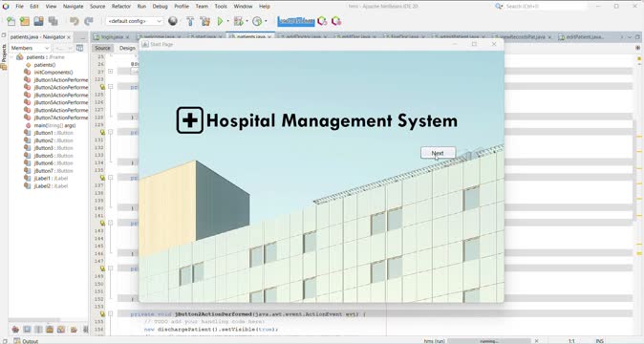Click the hint bulb icon above line 131
The image size is (644, 344).
click(102, 132)
